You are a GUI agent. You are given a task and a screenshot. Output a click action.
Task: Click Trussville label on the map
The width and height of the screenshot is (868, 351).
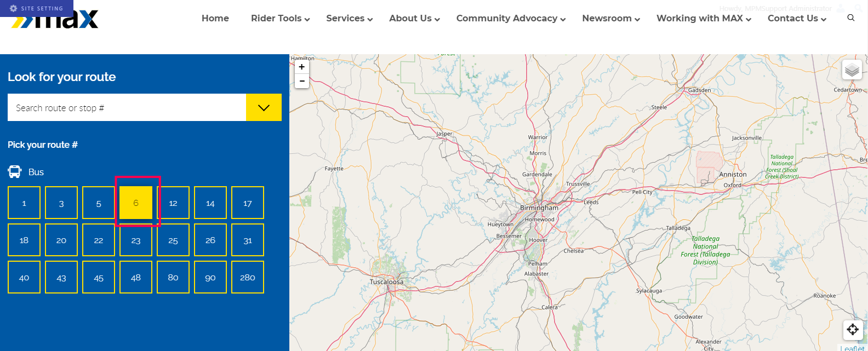[578, 184]
